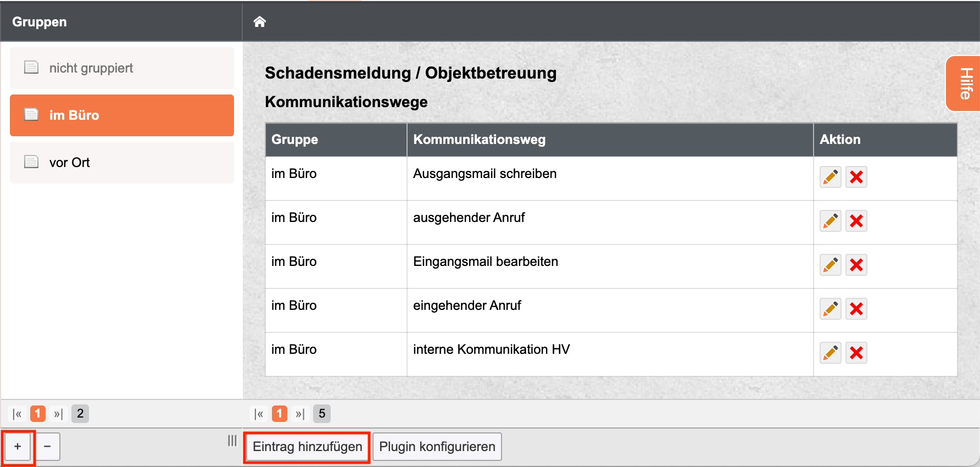Click the text eingehender Anruf
Viewport: 980px width, 467px height.
pos(467,305)
